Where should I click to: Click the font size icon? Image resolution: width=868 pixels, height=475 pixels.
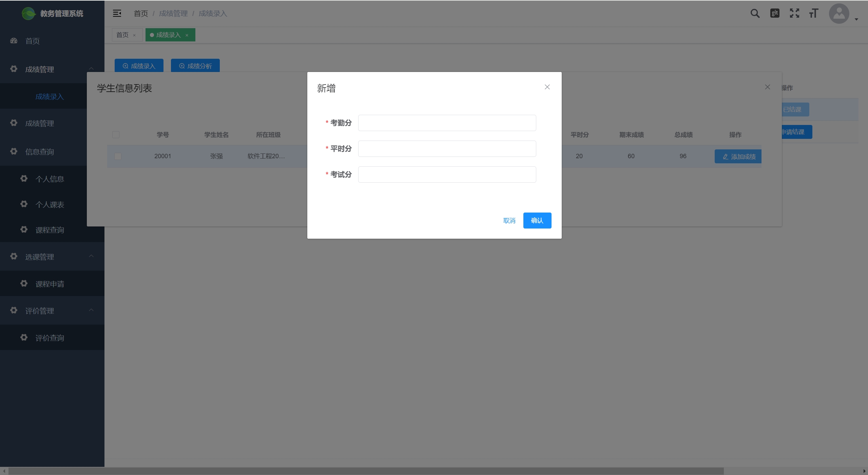(814, 14)
